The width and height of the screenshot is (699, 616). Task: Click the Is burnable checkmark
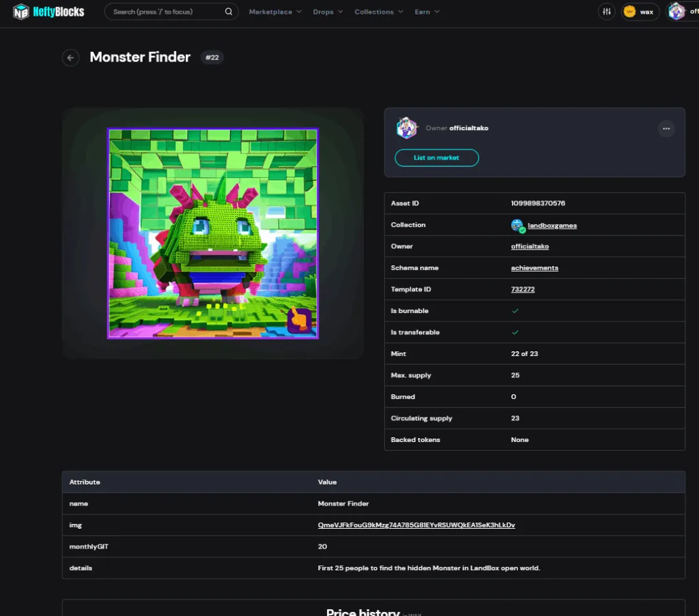[515, 311]
